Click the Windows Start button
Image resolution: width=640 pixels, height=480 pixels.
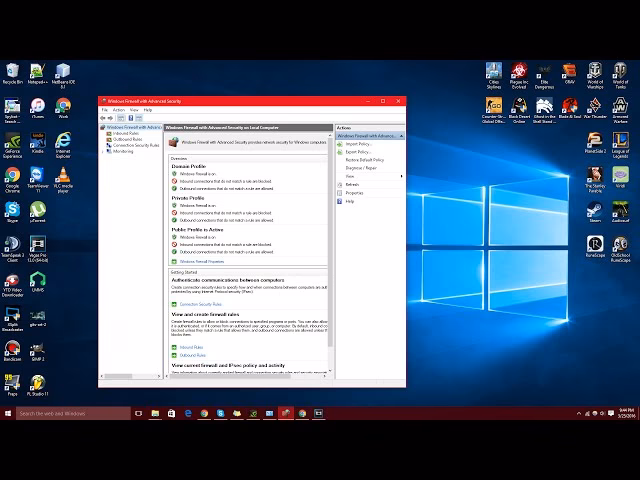pos(8,413)
